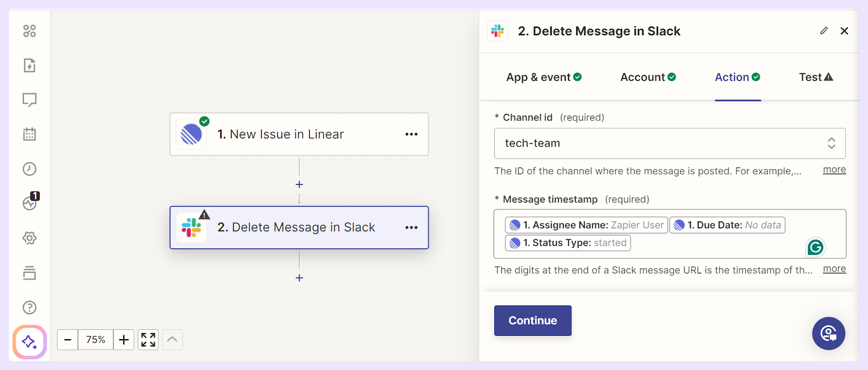868x370 pixels.
Task: Open the activity status icon with badge
Action: [x=30, y=202]
